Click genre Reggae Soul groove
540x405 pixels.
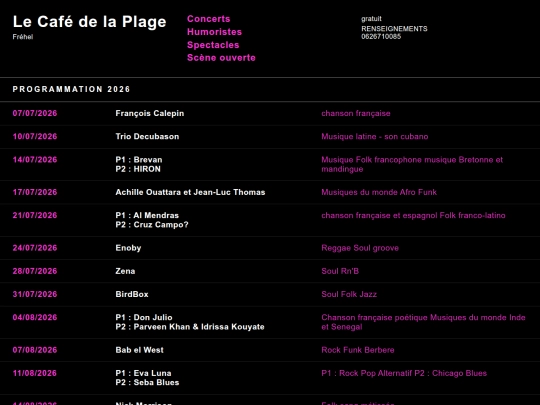coord(360,248)
